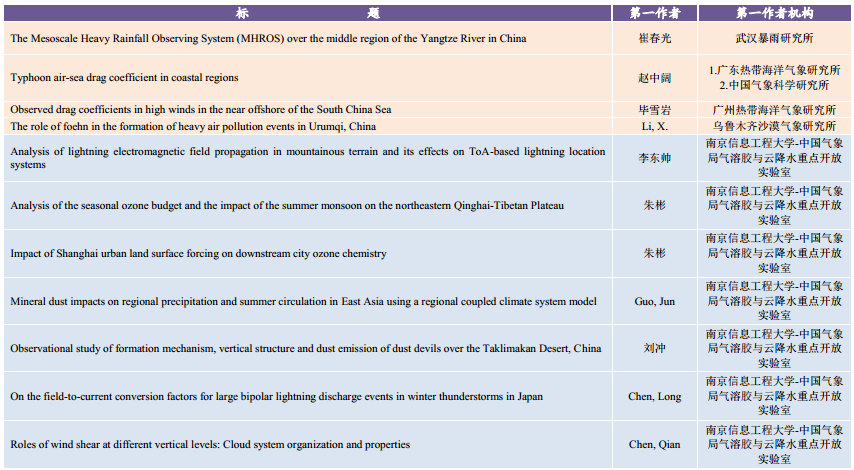Click institution 武汉暴雨研究所
The image size is (854, 470).
point(773,39)
